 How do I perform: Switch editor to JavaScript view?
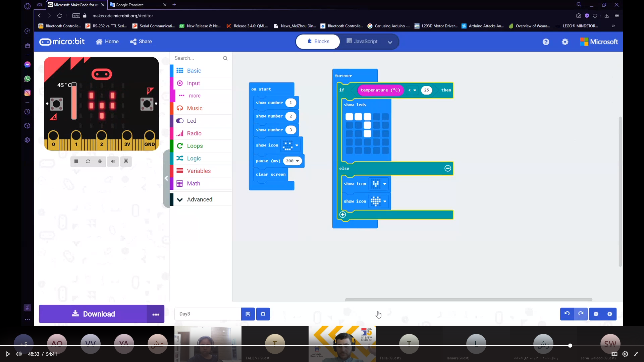tap(362, 42)
